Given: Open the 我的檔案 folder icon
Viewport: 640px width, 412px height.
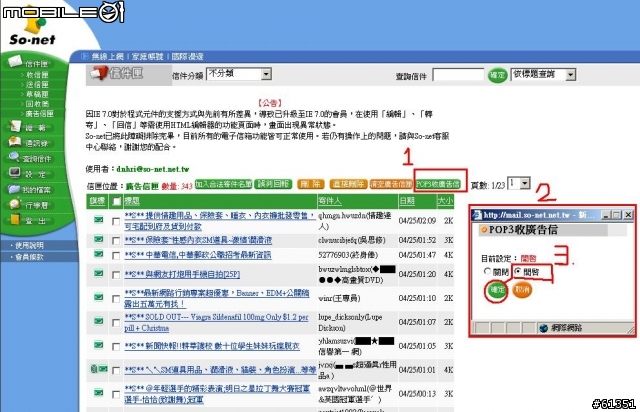Looking at the screenshot, I should click(x=14, y=189).
